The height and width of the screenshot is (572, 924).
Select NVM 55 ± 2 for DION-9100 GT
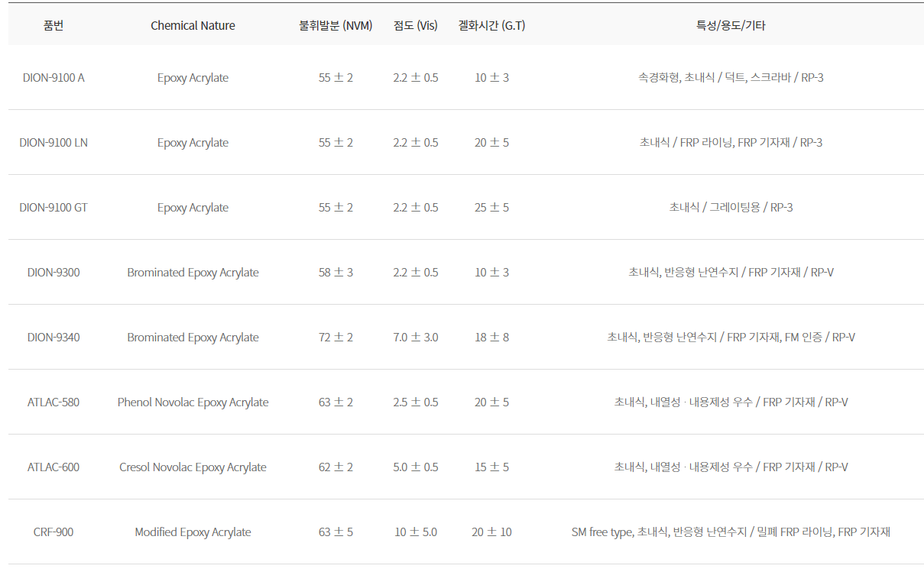(x=336, y=208)
